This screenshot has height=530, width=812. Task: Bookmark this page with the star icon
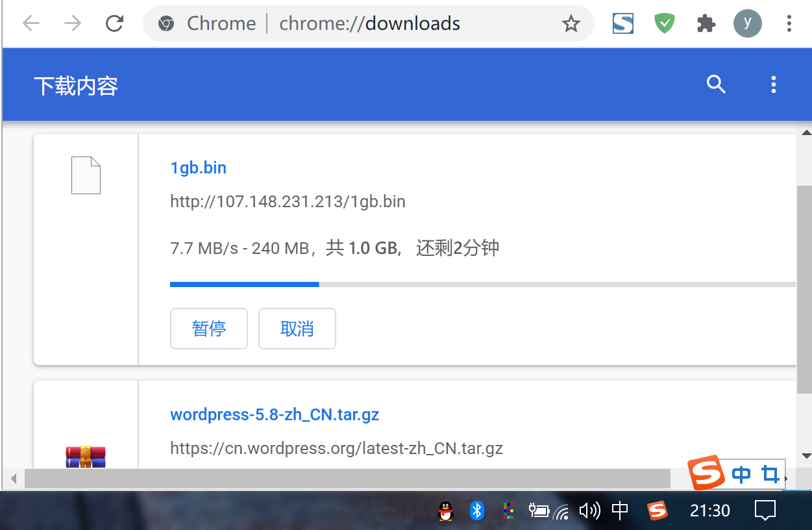coord(571,24)
